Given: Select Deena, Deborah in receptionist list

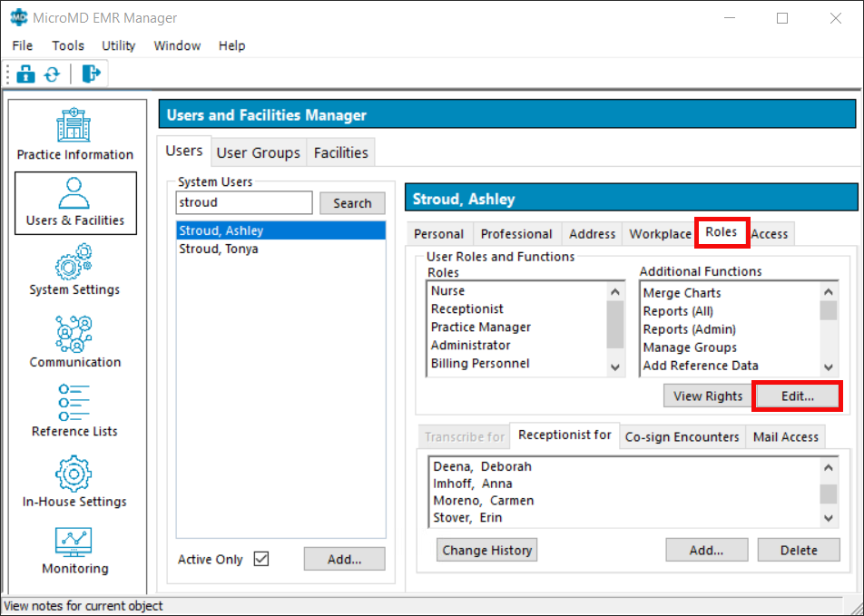Looking at the screenshot, I should (624, 466).
